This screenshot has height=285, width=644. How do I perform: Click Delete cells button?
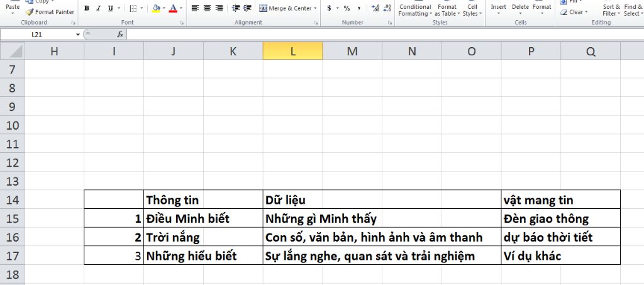point(520,8)
